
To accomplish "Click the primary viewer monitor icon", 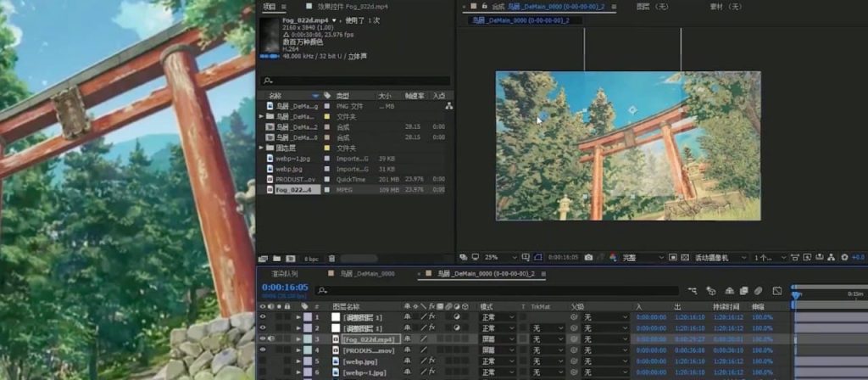I will point(475,258).
